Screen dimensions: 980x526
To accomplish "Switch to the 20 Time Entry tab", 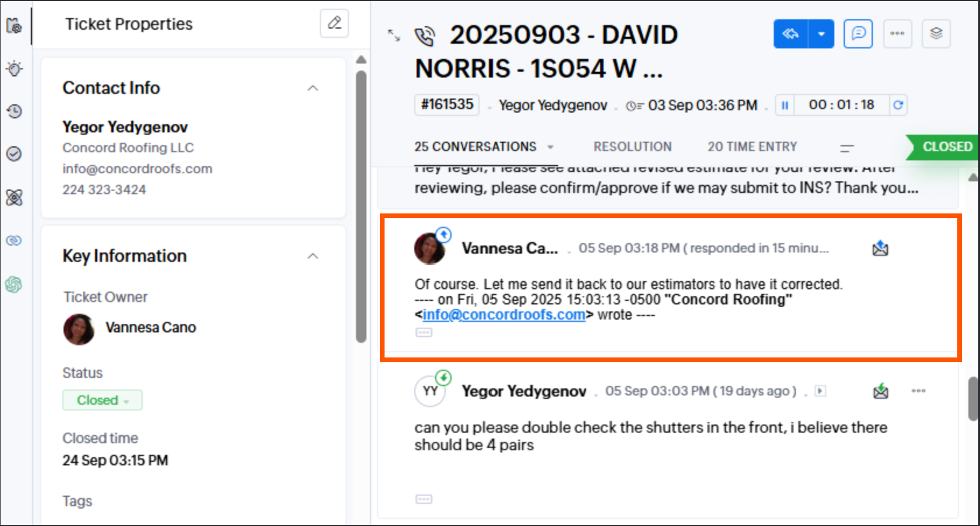I will pos(752,147).
